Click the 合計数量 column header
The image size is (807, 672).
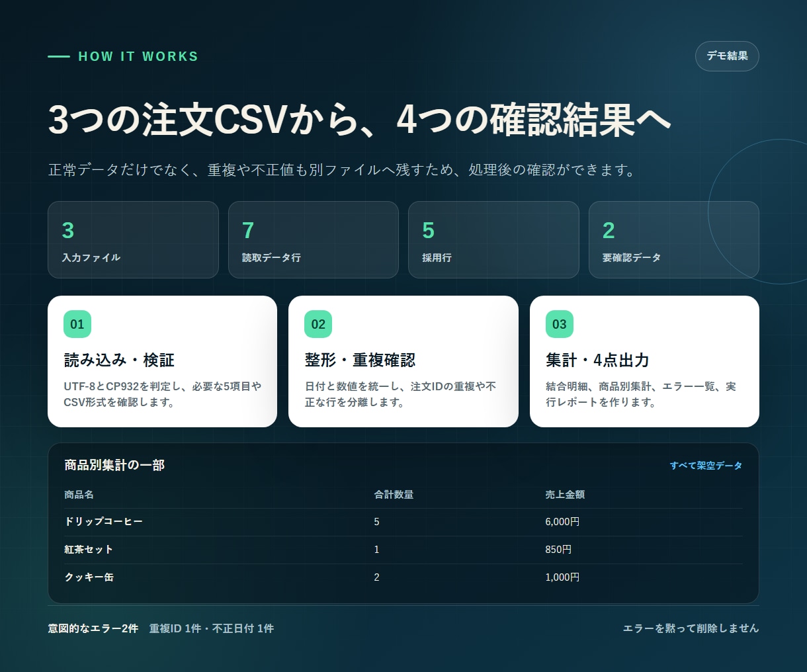pyautogui.click(x=394, y=495)
